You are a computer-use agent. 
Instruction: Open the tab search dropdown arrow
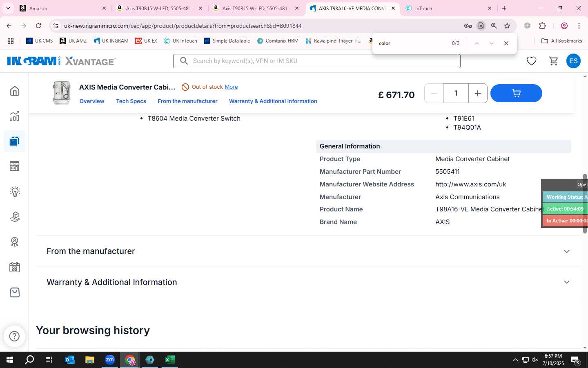[8, 8]
